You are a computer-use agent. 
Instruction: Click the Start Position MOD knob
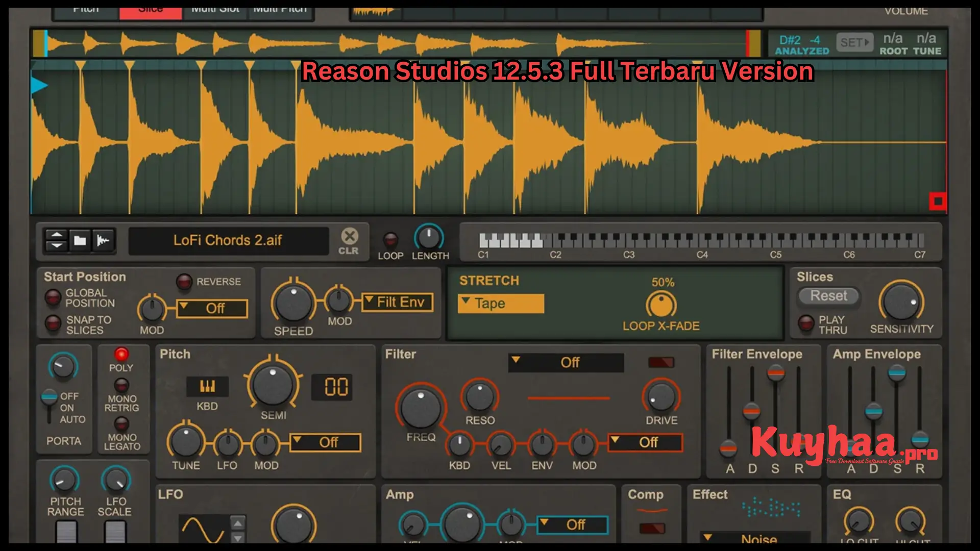pos(152,309)
